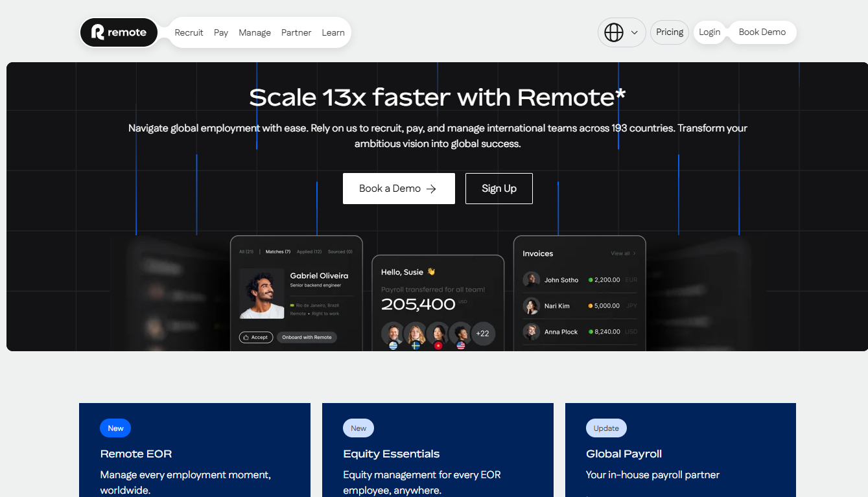This screenshot has height=497, width=868.
Task: Click the thumbs-up icon in Accept
Action: pyautogui.click(x=246, y=337)
